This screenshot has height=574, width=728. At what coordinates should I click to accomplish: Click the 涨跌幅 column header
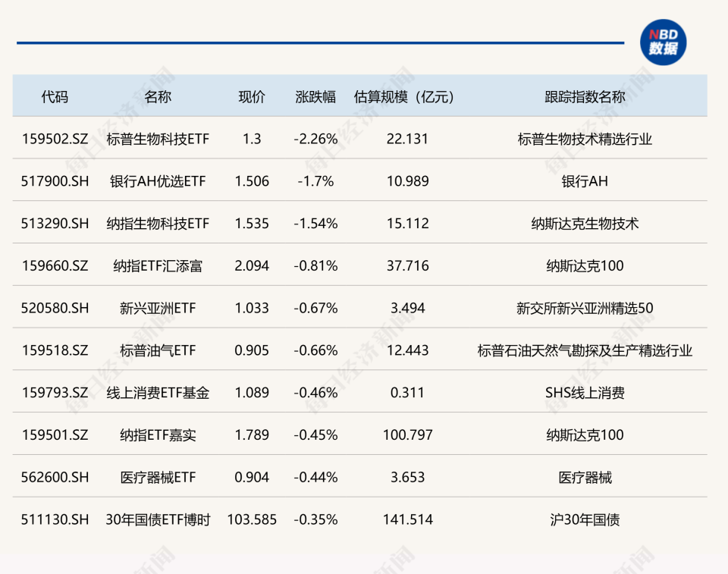pyautogui.click(x=312, y=96)
